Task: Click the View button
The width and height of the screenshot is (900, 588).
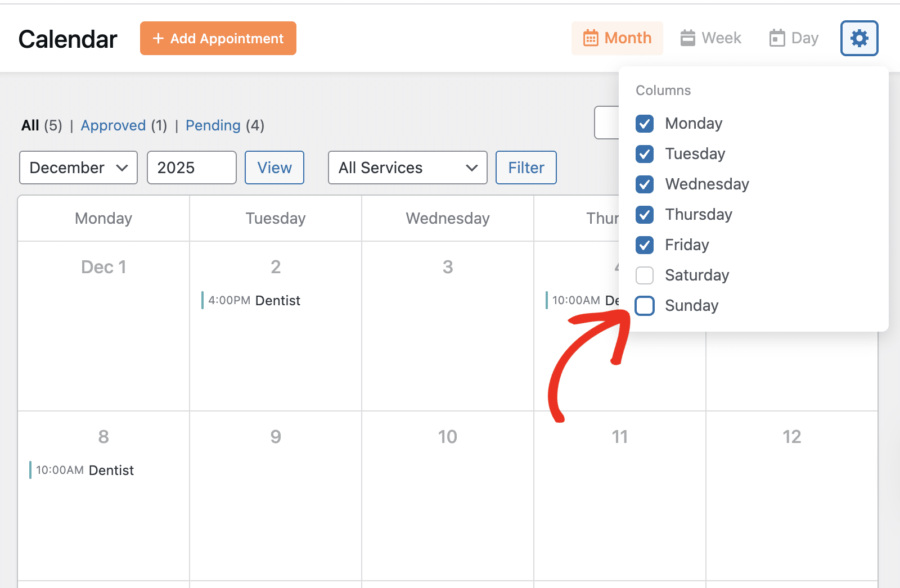Action: pos(274,168)
